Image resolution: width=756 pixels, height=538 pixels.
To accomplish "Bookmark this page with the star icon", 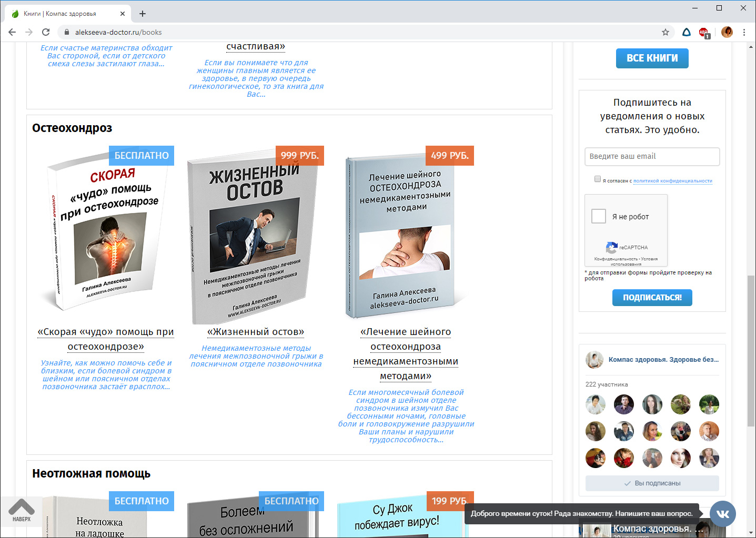I will coord(666,32).
